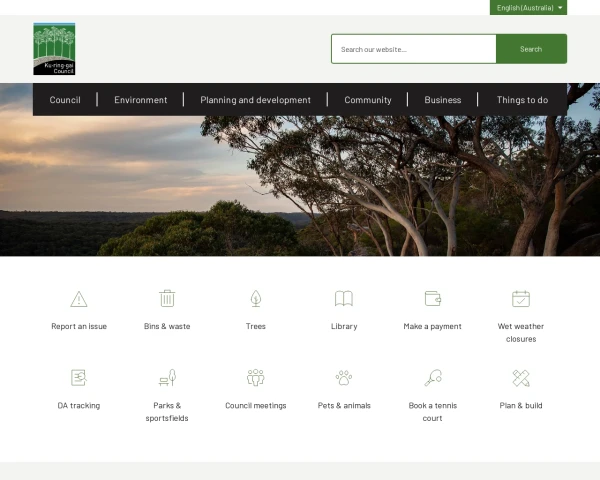Select the Council meetings people icon

pyautogui.click(x=256, y=378)
